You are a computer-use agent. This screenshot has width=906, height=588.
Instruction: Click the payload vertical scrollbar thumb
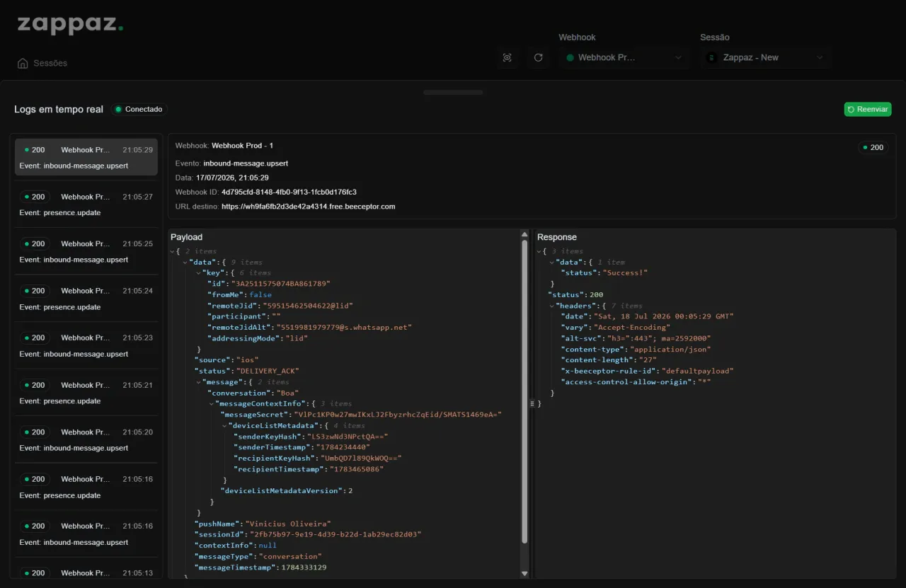coord(524,391)
